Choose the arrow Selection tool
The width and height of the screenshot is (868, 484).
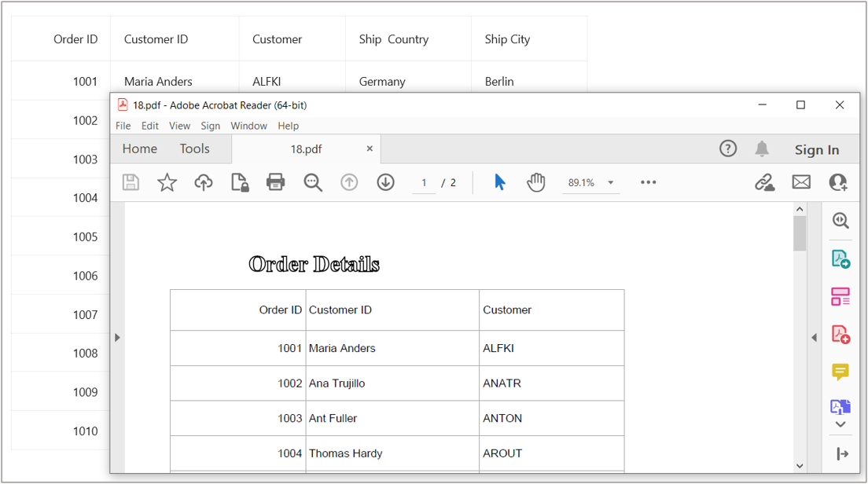click(500, 182)
